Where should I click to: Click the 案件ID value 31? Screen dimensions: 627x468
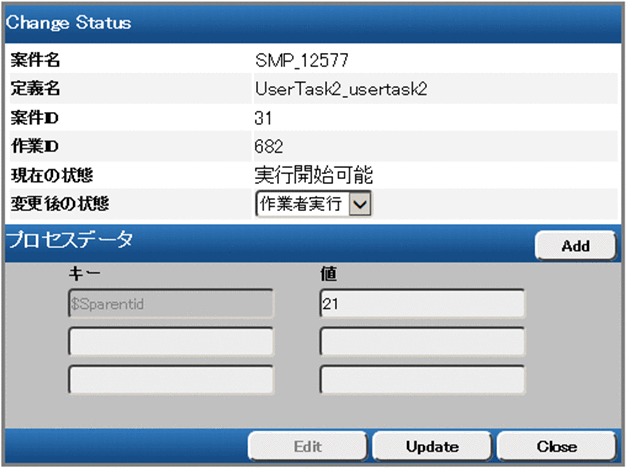tap(263, 118)
